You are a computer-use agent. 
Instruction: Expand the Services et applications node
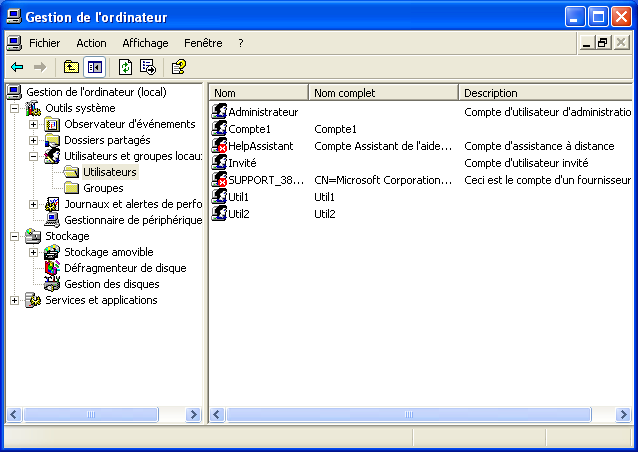click(14, 300)
